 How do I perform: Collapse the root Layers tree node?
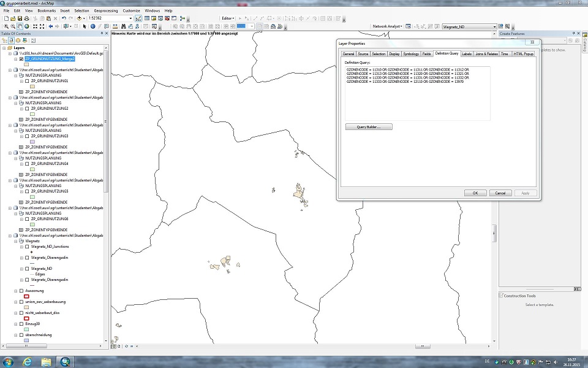tap(4, 47)
